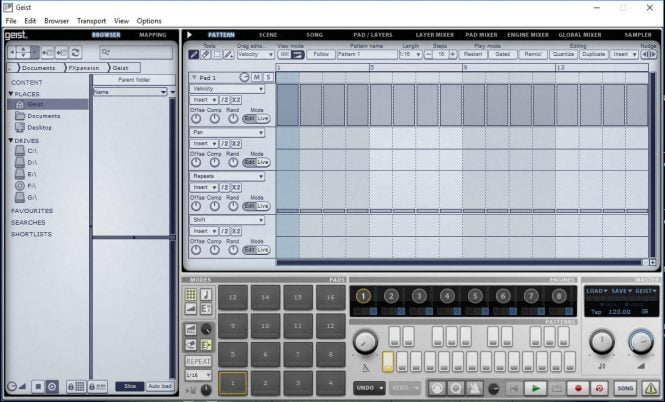Trigger pad 13
Screen dimensions: 665x402
click(233, 297)
